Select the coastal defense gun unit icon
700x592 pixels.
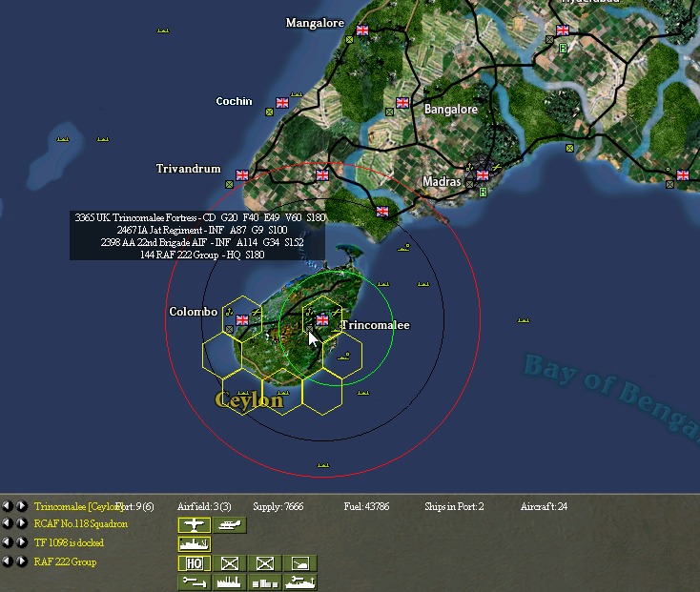pyautogui.click(x=300, y=563)
